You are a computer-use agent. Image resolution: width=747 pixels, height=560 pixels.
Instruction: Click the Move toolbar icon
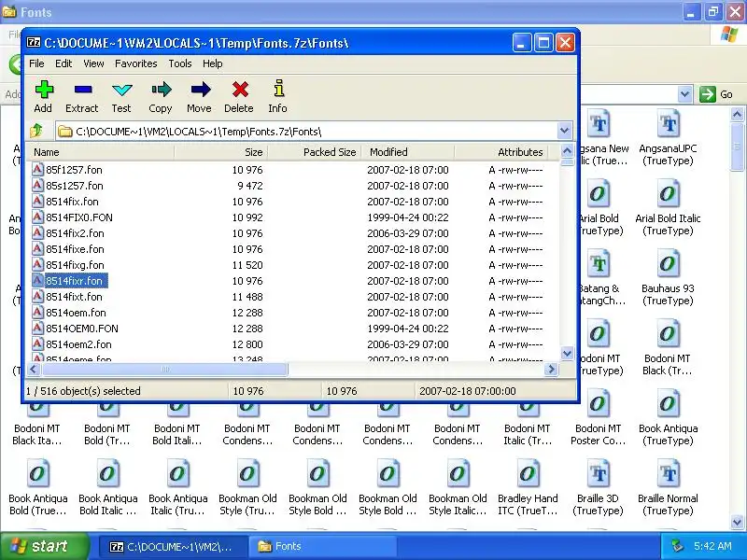(x=200, y=90)
